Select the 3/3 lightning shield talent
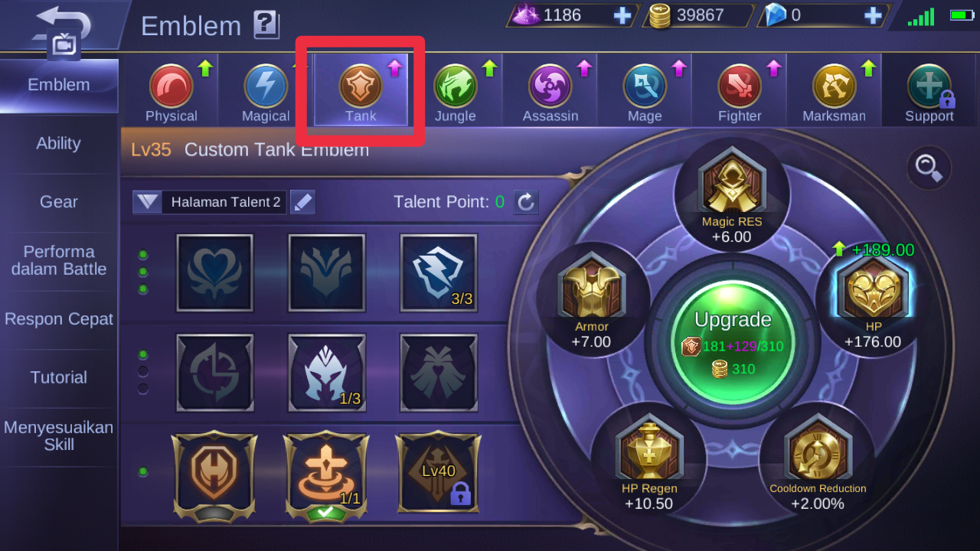This screenshot has height=551, width=980. coord(439,272)
